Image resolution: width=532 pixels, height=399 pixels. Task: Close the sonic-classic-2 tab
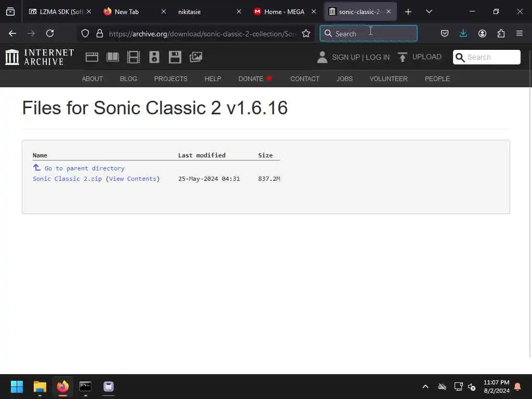(x=389, y=11)
